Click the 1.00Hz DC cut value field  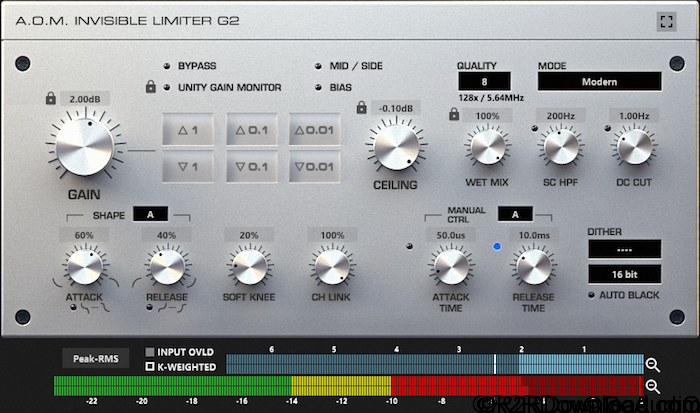point(634,116)
